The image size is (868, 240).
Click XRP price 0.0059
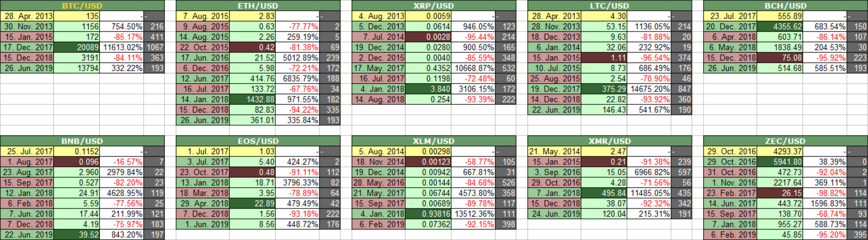[428, 16]
